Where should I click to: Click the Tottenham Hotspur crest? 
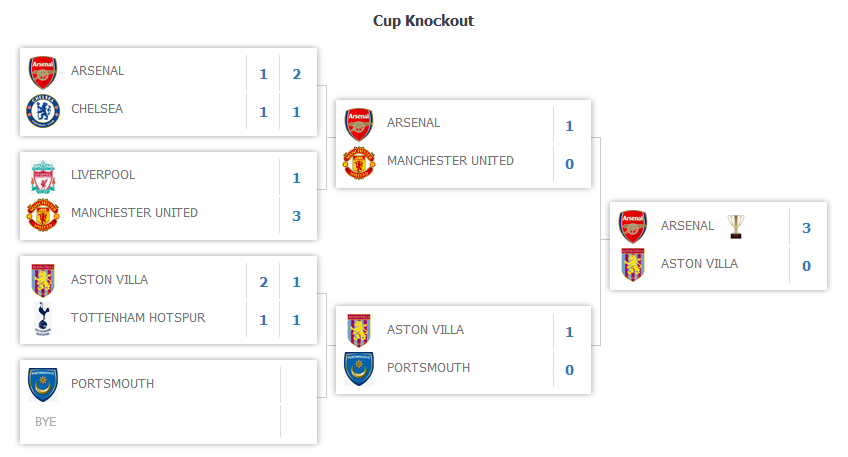coord(43,320)
